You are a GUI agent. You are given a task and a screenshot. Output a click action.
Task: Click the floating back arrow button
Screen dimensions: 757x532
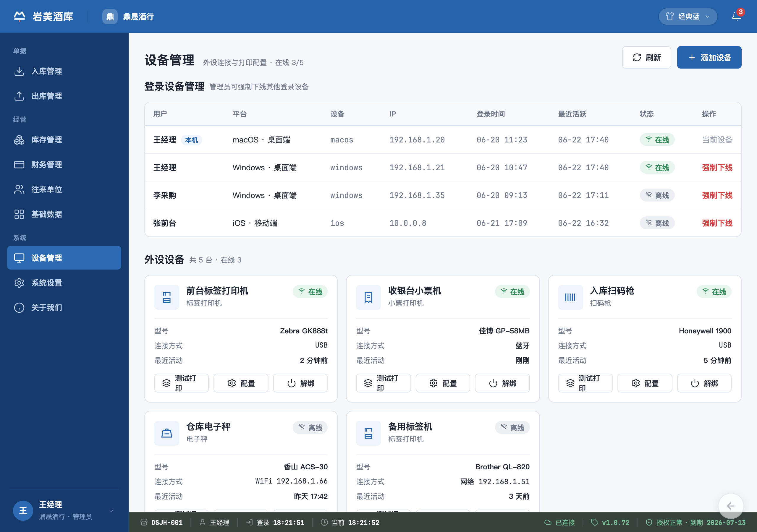pyautogui.click(x=731, y=506)
